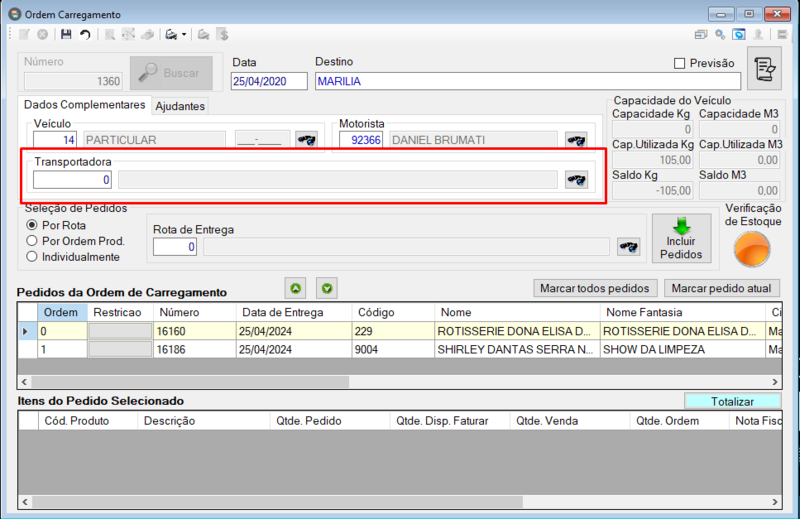Open the Rota de Entrega lookup icon
Viewport: 800px width, 519px height.
629,247
